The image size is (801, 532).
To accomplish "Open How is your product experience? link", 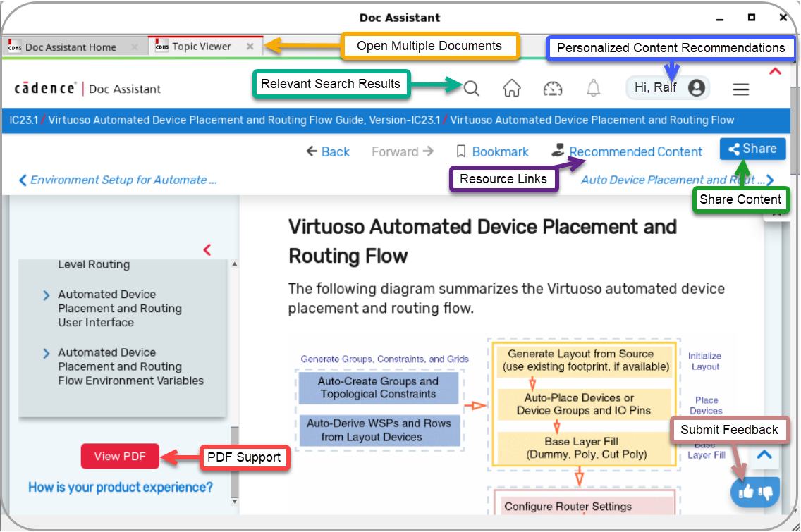I will (121, 487).
